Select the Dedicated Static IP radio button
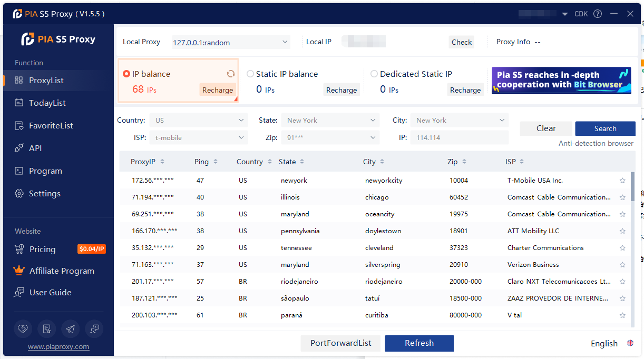 click(374, 74)
